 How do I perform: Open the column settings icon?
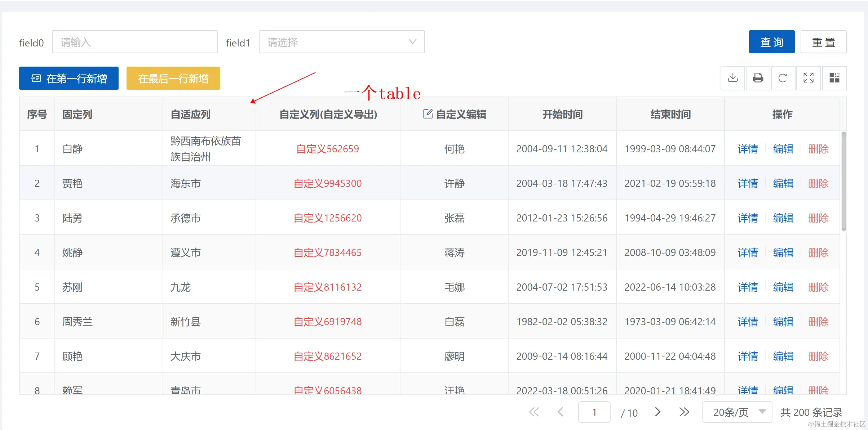click(834, 78)
